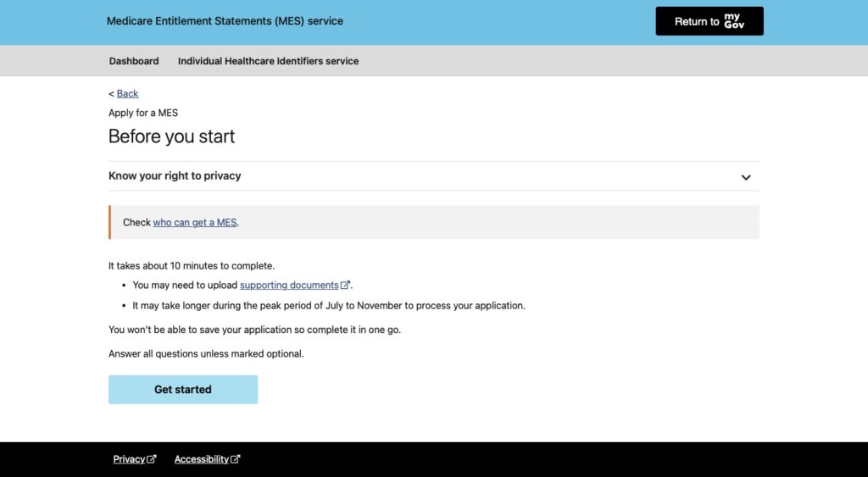
Task: Click the Medicare Entitlement Statements service title
Action: point(225,21)
